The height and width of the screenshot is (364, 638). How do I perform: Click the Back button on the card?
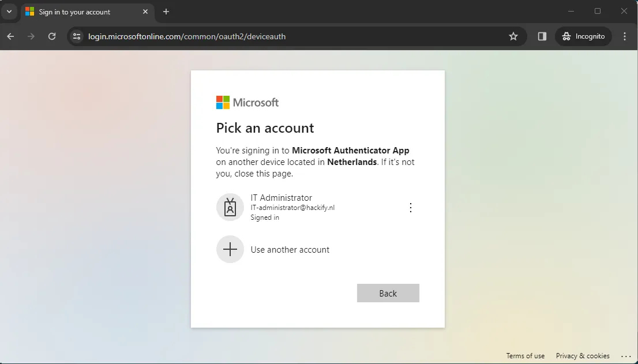(x=388, y=293)
